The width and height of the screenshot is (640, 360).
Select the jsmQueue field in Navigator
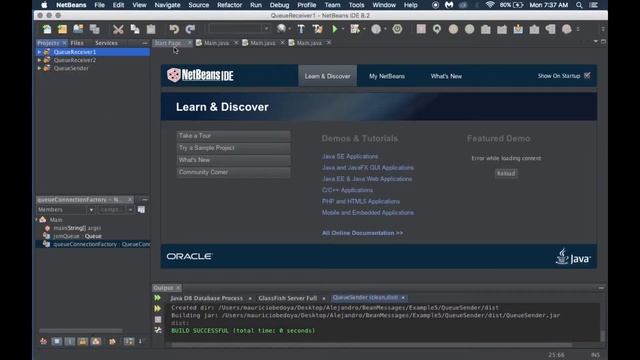click(78, 236)
